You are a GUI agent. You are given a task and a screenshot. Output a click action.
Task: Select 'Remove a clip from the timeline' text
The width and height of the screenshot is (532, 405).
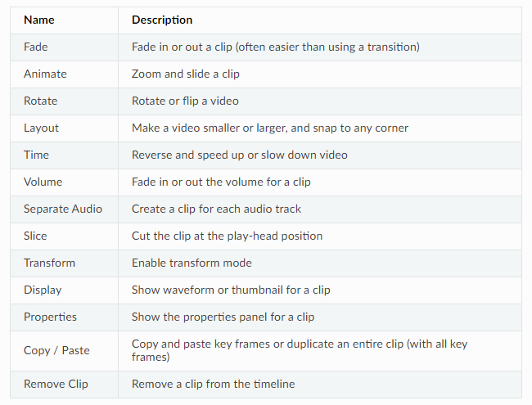point(213,384)
